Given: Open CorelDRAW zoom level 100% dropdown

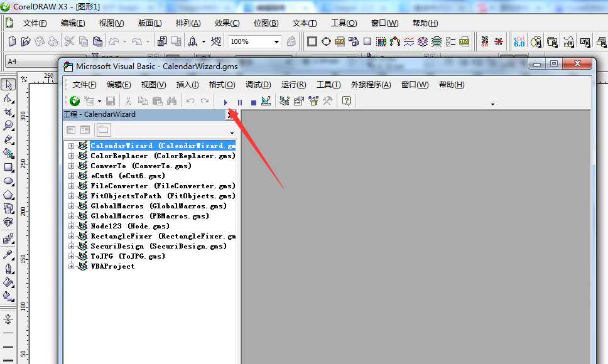Looking at the screenshot, I should pyautogui.click(x=276, y=41).
